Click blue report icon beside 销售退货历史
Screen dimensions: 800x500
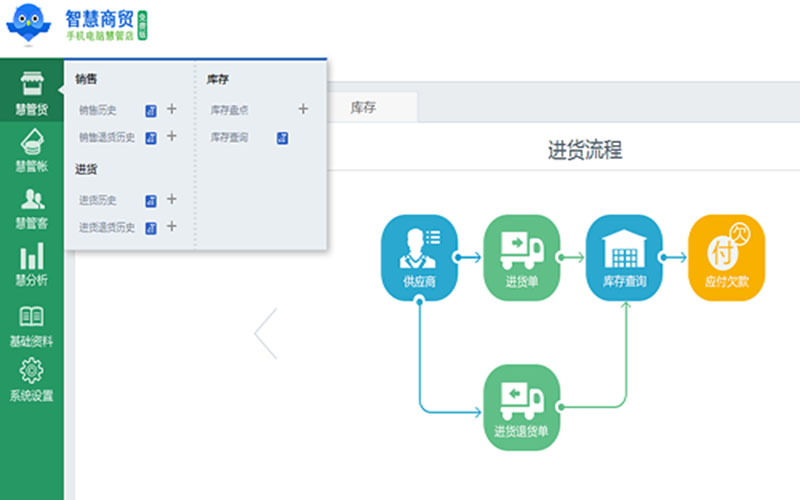tap(151, 138)
